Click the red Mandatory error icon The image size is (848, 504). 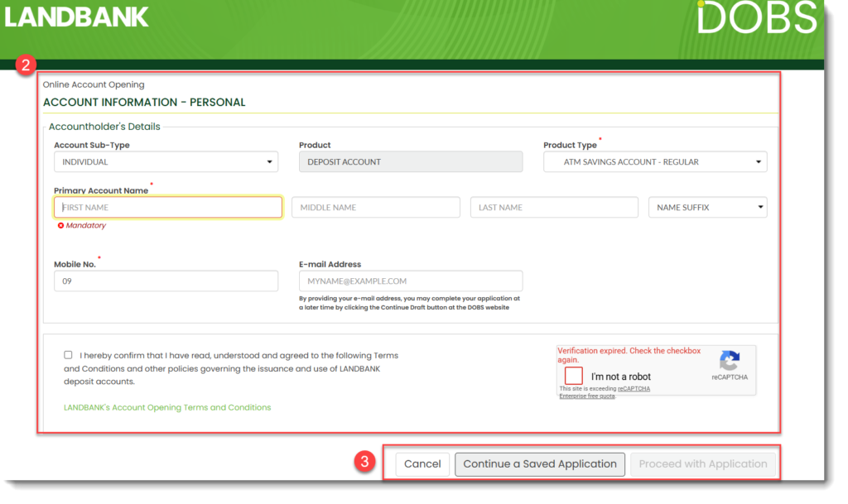click(x=60, y=225)
